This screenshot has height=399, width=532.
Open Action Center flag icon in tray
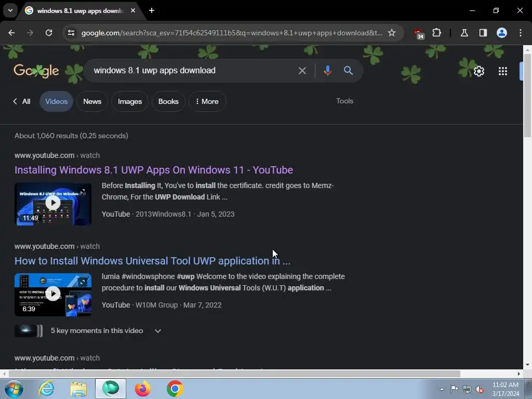[x=454, y=389]
